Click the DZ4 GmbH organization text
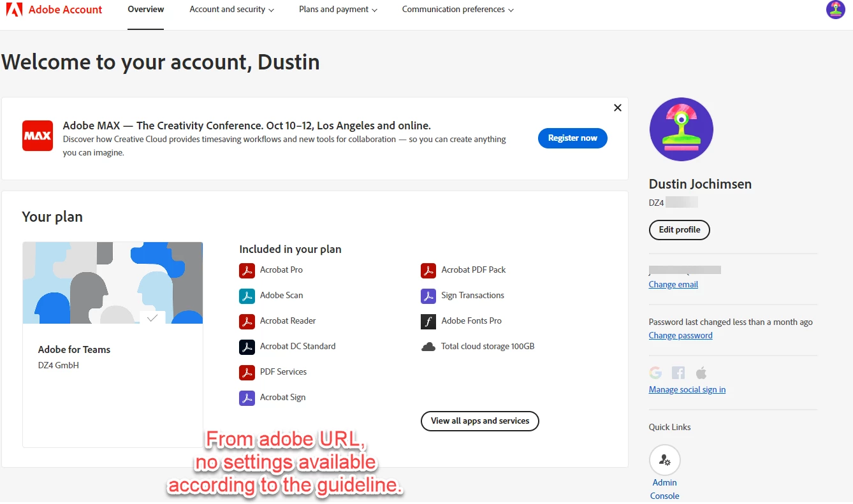 [x=59, y=366]
